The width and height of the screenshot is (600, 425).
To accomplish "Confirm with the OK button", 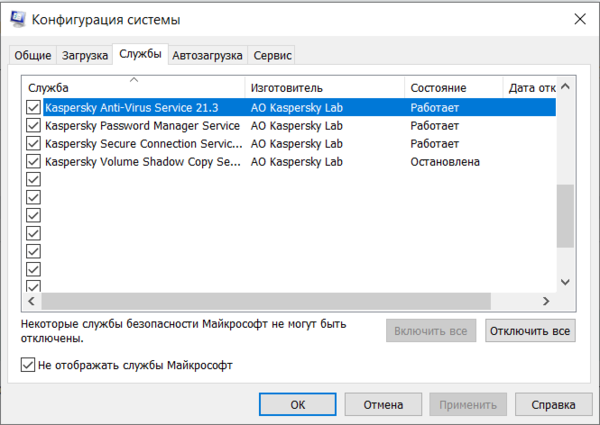I will pyautogui.click(x=297, y=405).
